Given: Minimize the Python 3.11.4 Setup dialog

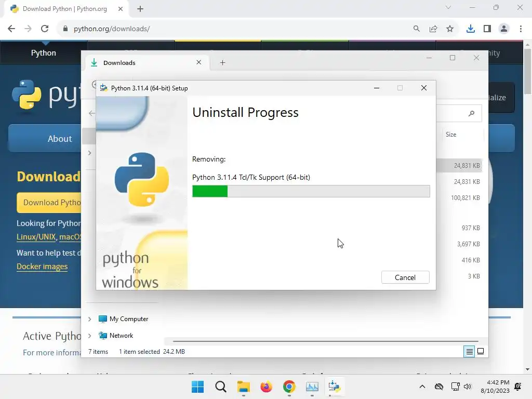Looking at the screenshot, I should click(x=377, y=88).
